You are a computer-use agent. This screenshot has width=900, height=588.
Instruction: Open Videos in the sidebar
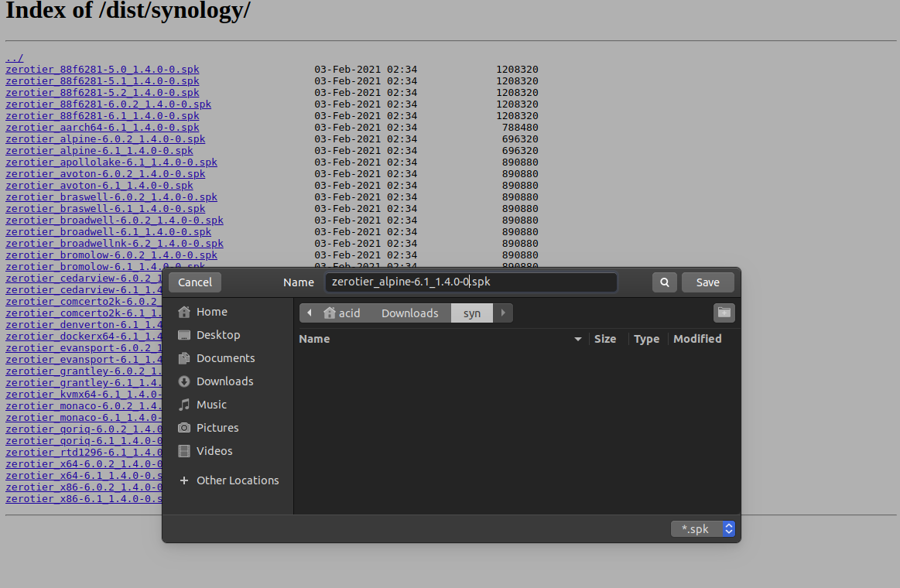[205, 451]
